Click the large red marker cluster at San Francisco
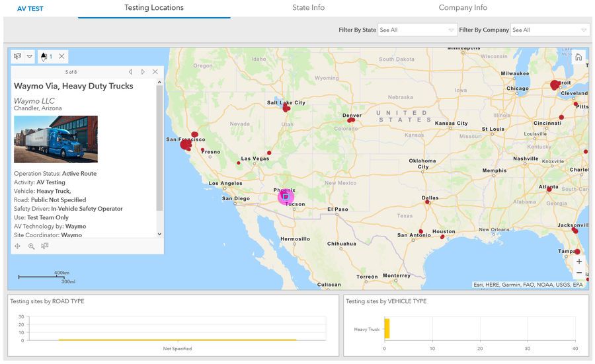 coord(186,145)
